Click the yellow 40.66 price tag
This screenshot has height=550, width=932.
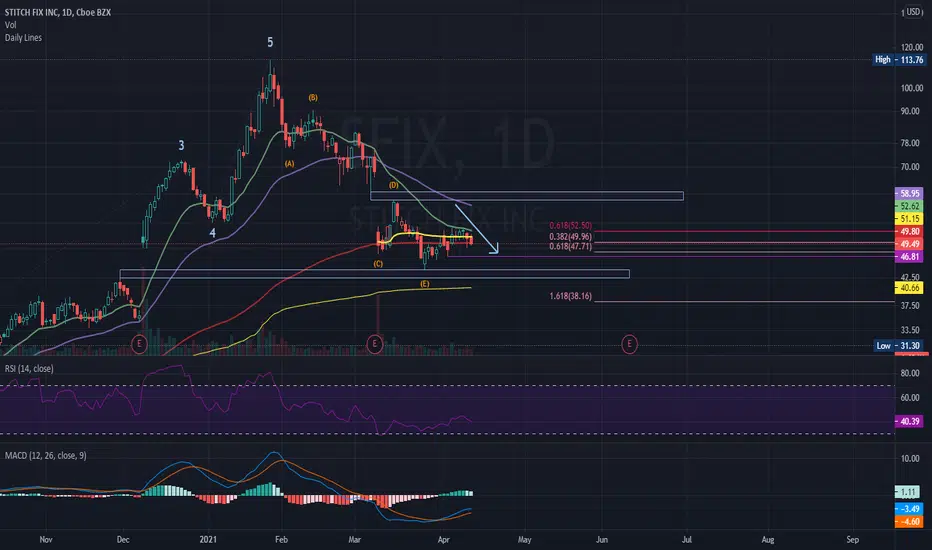pos(909,288)
